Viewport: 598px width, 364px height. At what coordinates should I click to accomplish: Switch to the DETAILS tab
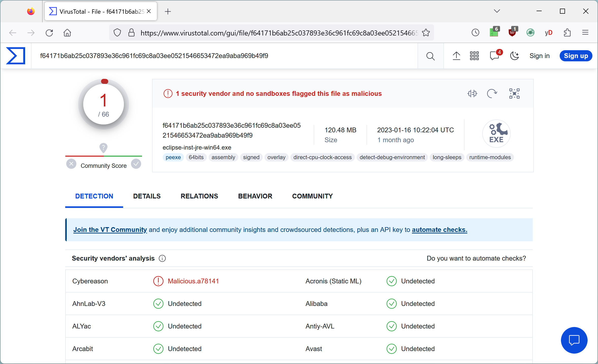(x=147, y=196)
